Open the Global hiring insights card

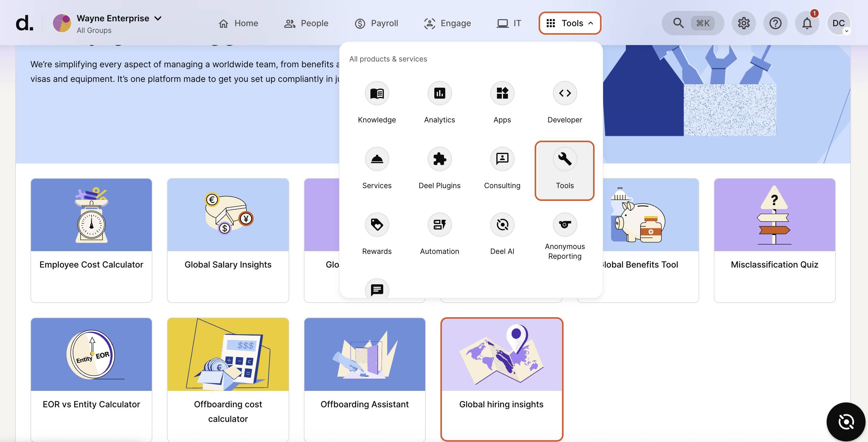pos(502,380)
